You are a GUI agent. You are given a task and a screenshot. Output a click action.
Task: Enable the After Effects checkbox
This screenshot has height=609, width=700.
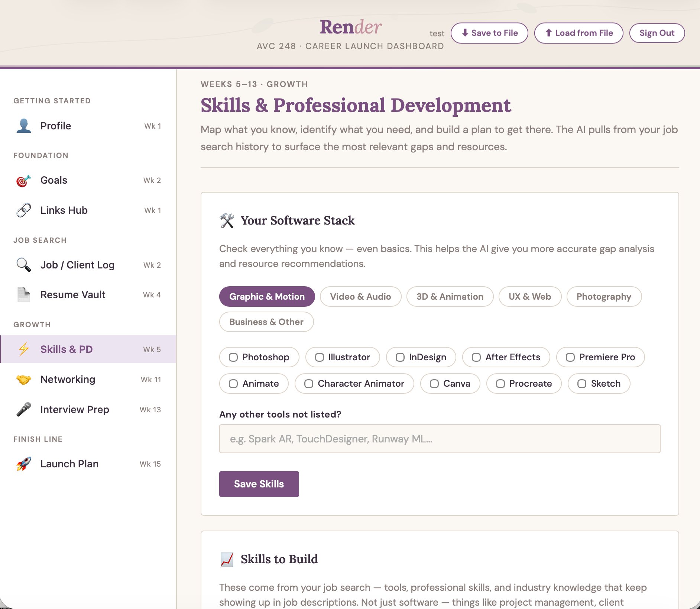[476, 357]
